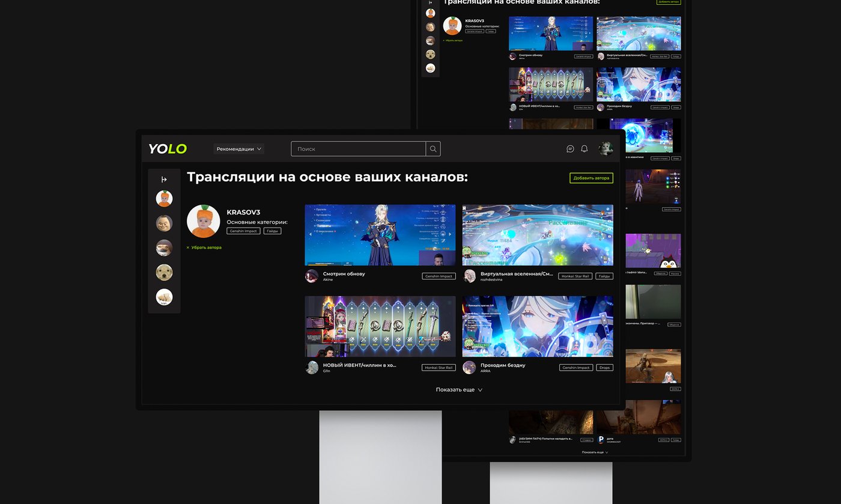Select the ivan avatar in the front sidebar
This screenshot has width=841, height=504.
tap(164, 297)
